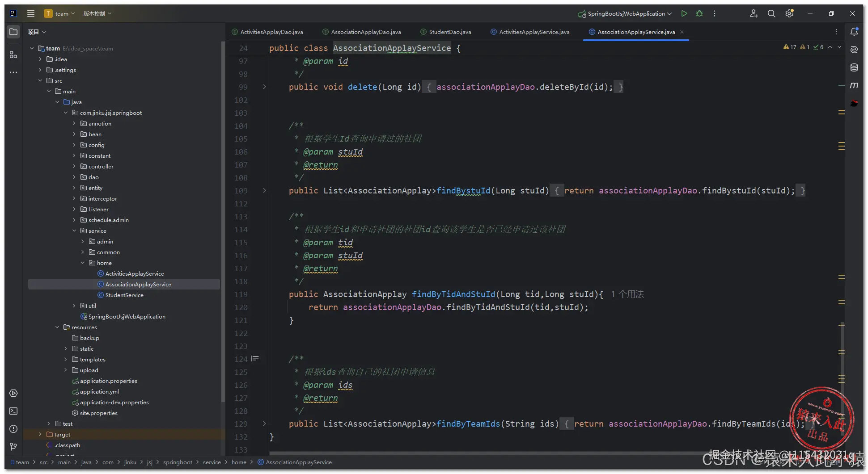Start debugging with the bug icon
Screen dimensions: 868x474
coord(699,13)
